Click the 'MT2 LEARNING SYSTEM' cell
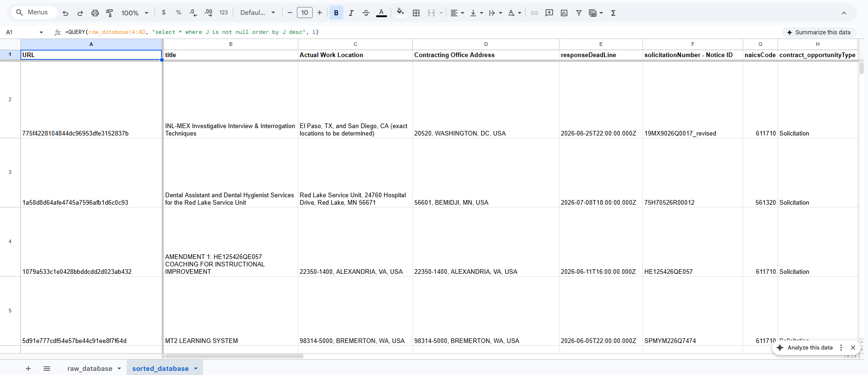Viewport: 868px width, 375px height. click(231, 311)
